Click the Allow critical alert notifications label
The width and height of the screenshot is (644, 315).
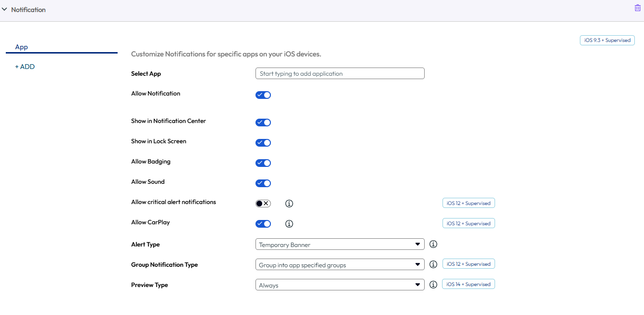[x=174, y=202]
